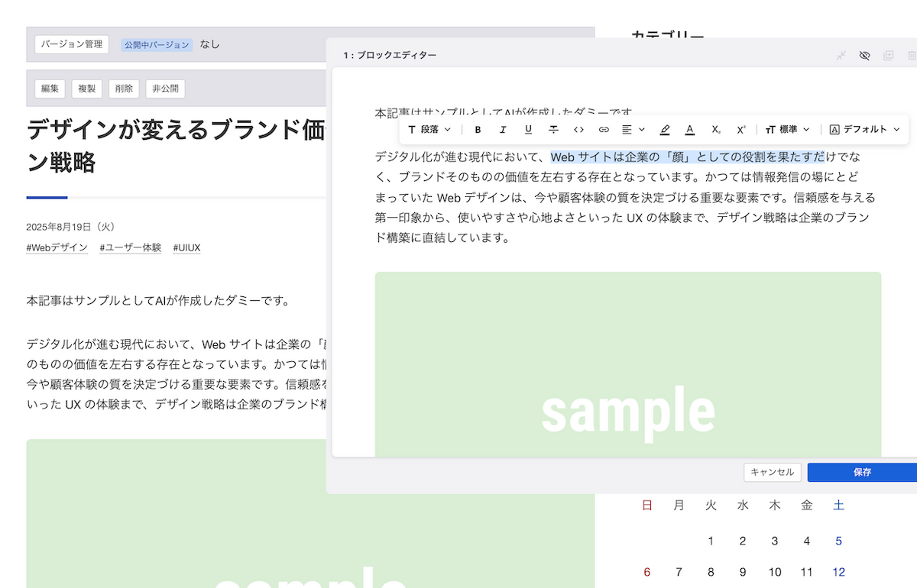The height and width of the screenshot is (588, 917).
Task: Open the デフォルト style dropdown
Action: click(x=865, y=130)
